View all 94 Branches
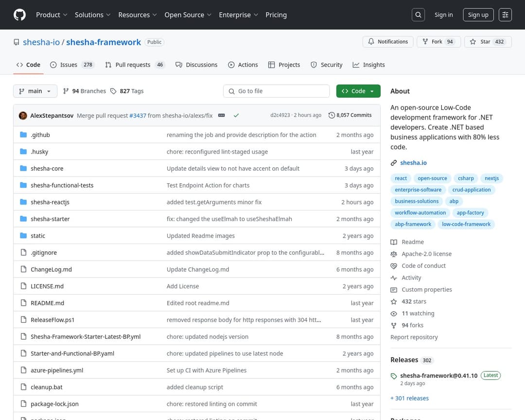Viewport: 525px width, 420px height. (85, 91)
